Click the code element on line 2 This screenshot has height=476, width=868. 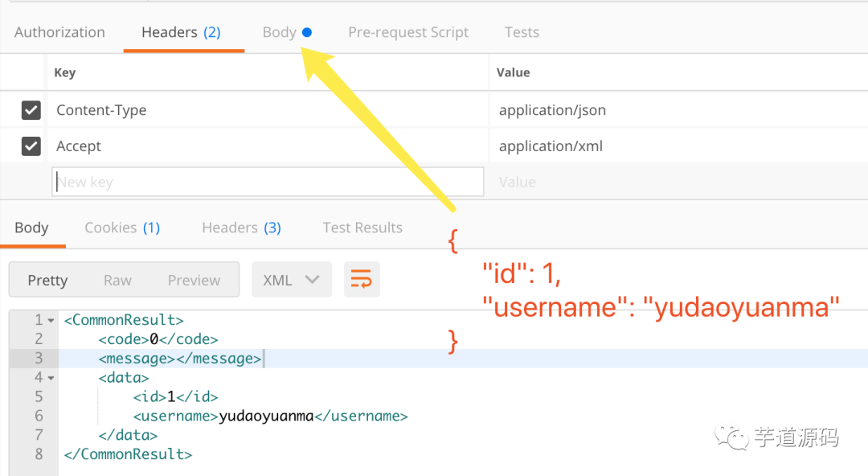click(158, 339)
